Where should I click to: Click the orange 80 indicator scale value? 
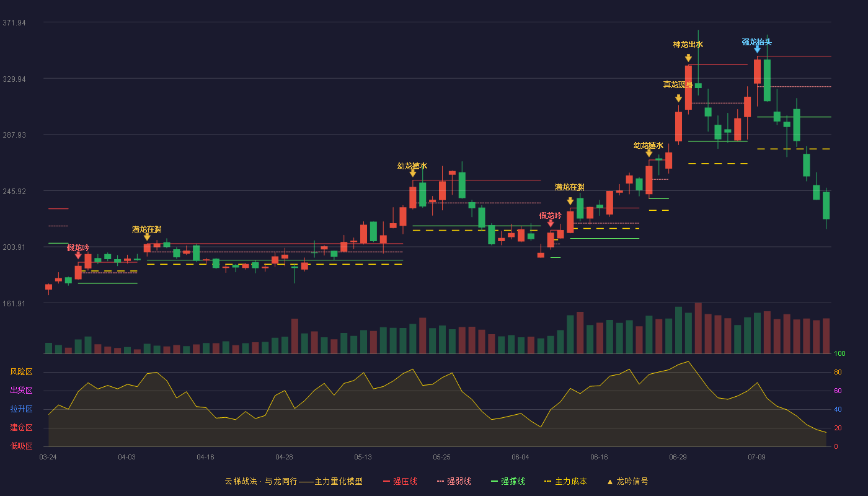click(x=838, y=372)
